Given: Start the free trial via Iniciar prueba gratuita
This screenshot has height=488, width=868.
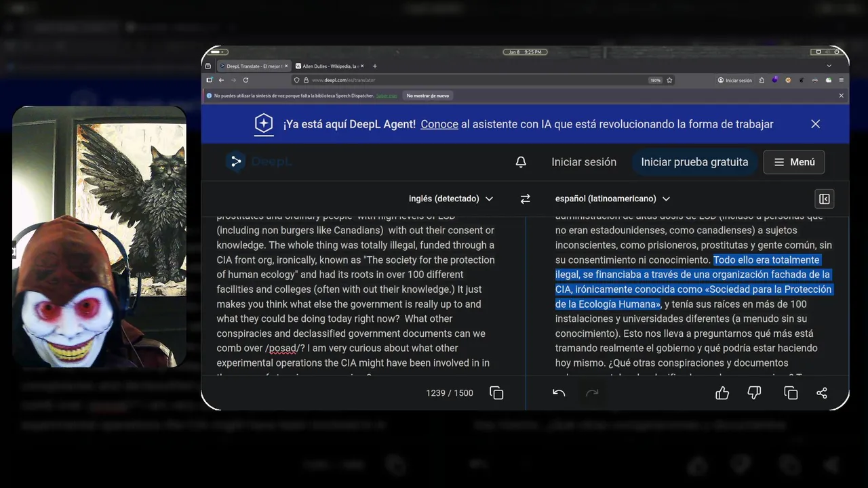Looking at the screenshot, I should click(x=694, y=162).
